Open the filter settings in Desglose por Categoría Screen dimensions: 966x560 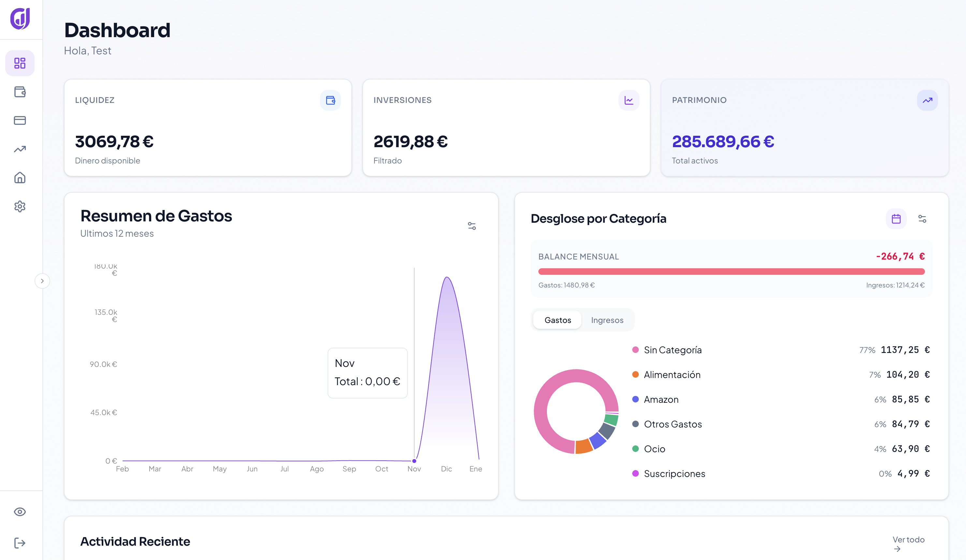pos(922,218)
